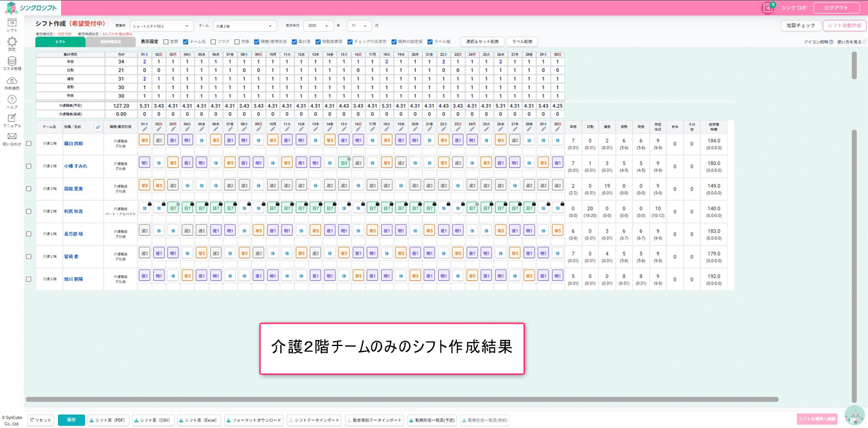868x428 pixels.
Task: Open ヘルプ question mark icon
Action: 11,99
